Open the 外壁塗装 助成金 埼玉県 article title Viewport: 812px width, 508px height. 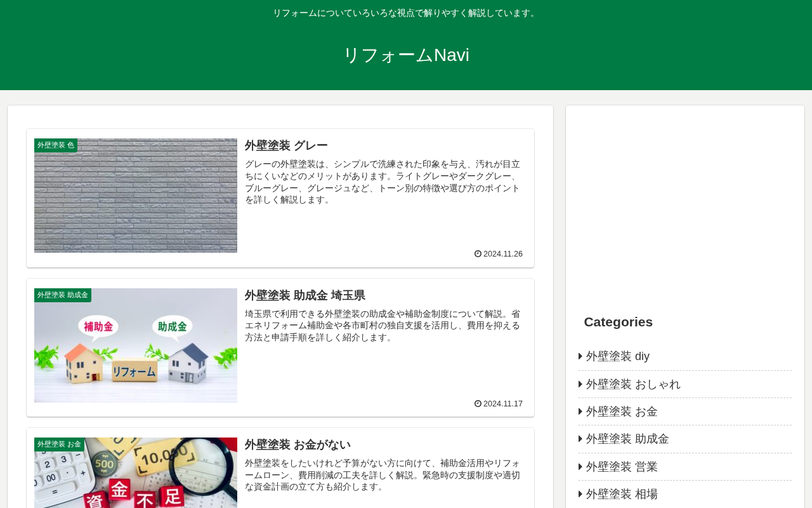(x=305, y=295)
